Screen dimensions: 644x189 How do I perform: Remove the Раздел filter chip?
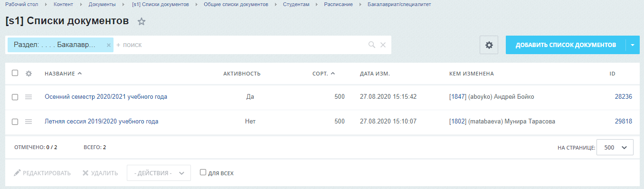[x=108, y=45]
